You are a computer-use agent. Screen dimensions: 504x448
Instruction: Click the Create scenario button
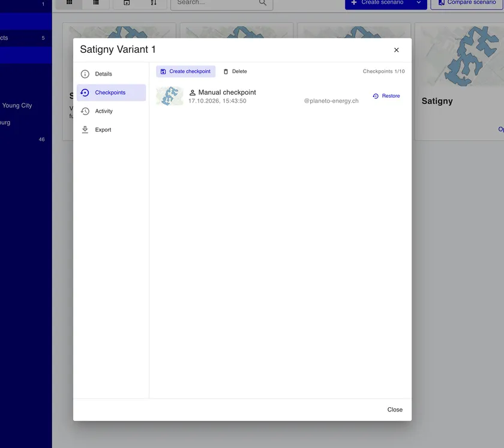click(x=378, y=2)
